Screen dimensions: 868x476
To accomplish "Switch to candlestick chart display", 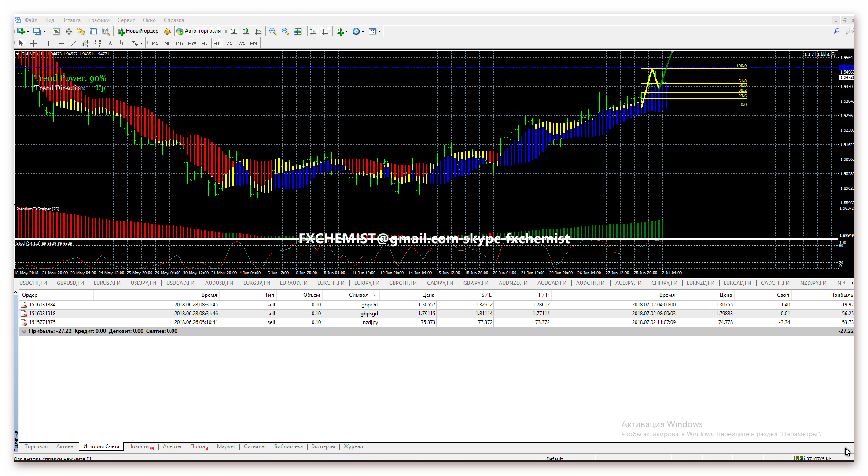I will (246, 31).
